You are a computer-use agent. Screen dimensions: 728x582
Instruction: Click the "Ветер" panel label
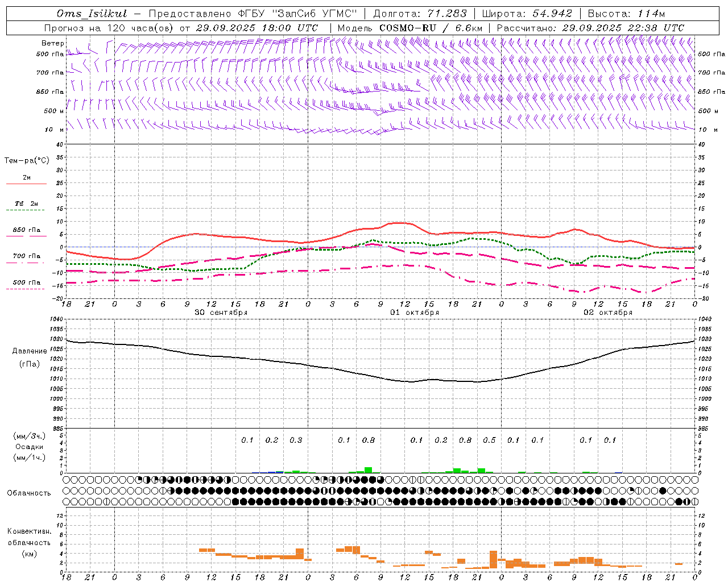tap(53, 43)
